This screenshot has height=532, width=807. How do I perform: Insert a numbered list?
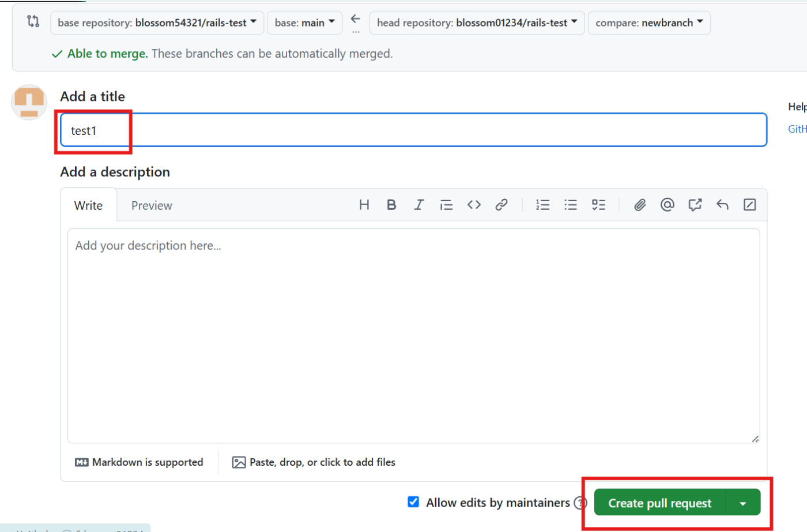click(542, 205)
